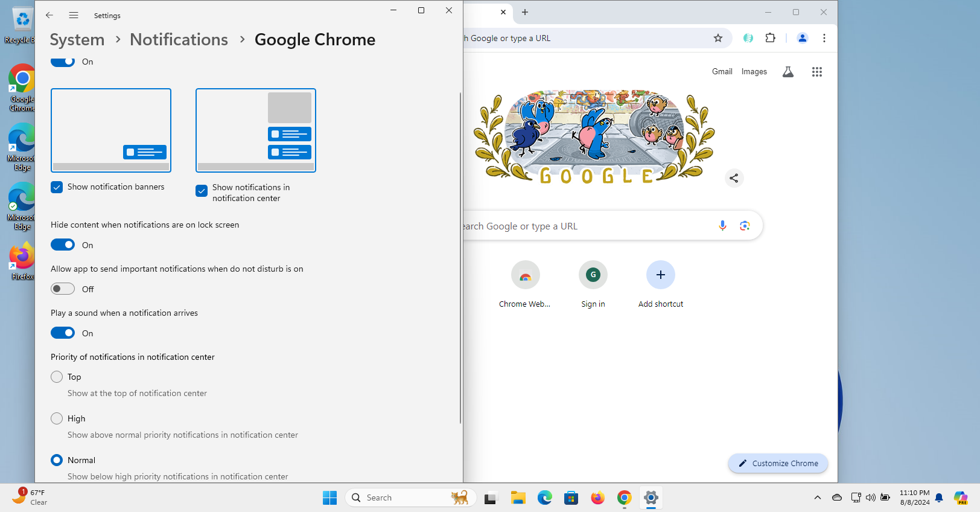Open Search Labs flask icon

click(788, 72)
